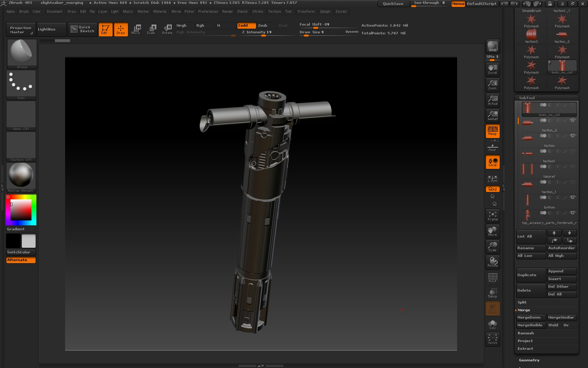The image size is (588, 368).
Task: Activate the Draw mode button
Action: (121, 29)
